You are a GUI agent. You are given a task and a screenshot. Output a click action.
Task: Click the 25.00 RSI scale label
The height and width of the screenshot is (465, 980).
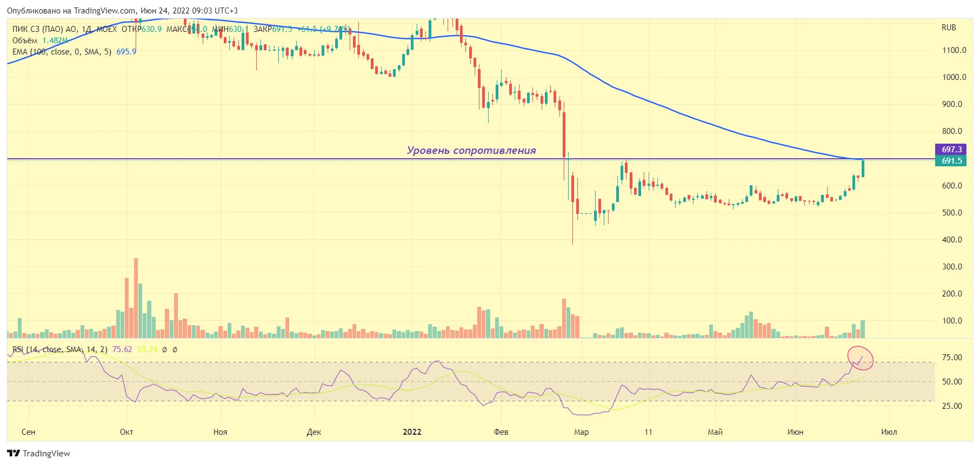(952, 406)
